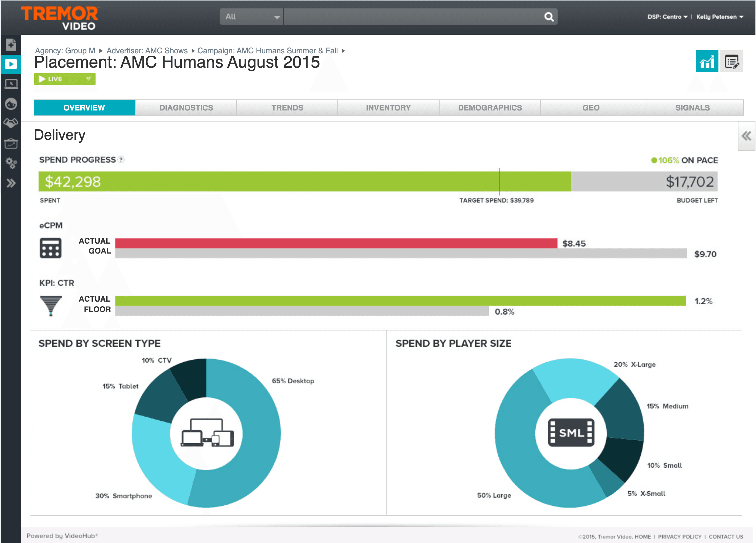Viewport: 756px width, 543px height.
Task: Click the green CTR actual bar
Action: [x=401, y=301]
